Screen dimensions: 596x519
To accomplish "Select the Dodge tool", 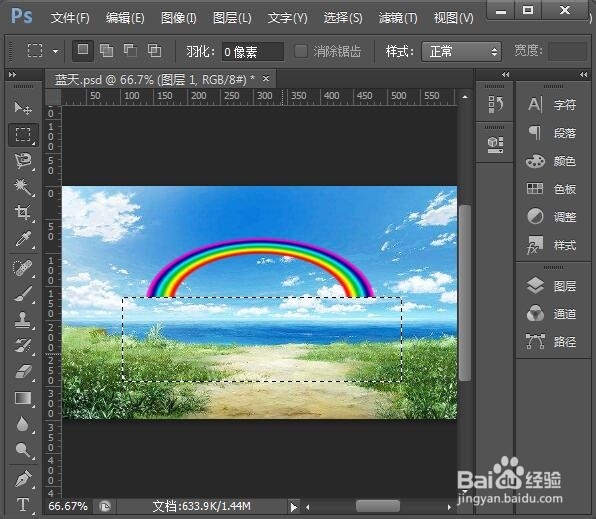I will [x=23, y=450].
